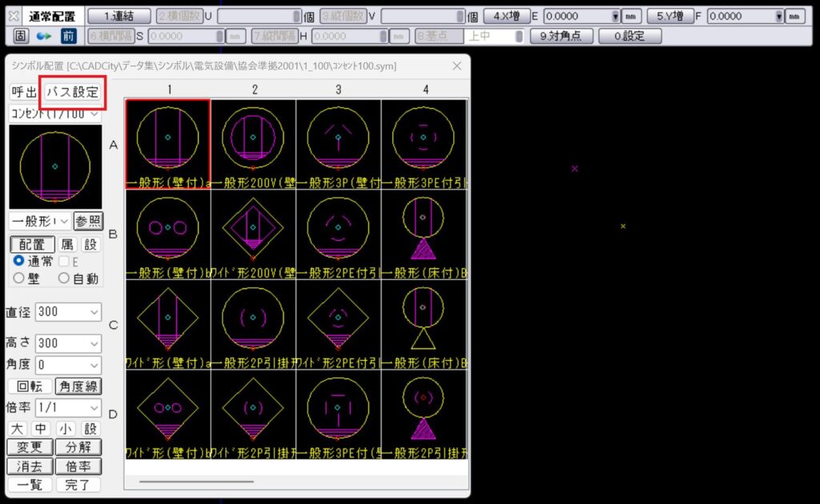Choose the 一般形(床付) filled-triangle symbol in row B
The height and width of the screenshot is (504, 820).
(x=424, y=234)
